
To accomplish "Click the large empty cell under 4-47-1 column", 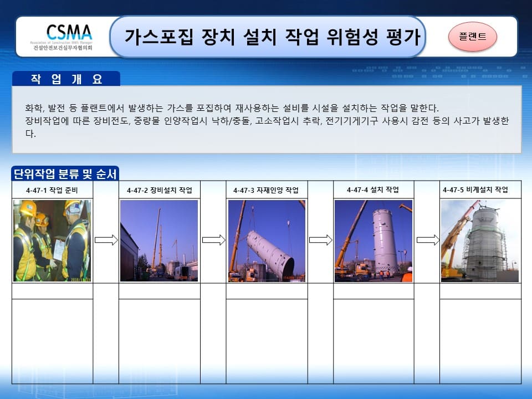I will (x=52, y=341).
